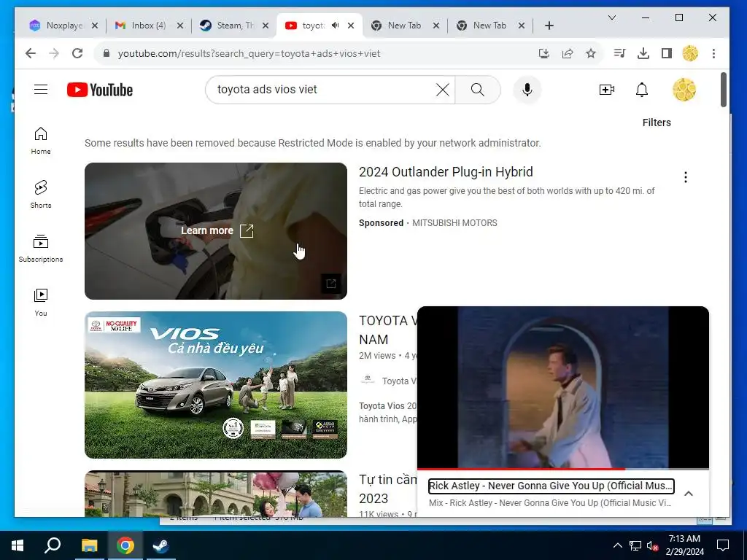This screenshot has height=560, width=747.
Task: Click the browser address bar URL
Action: click(249, 53)
